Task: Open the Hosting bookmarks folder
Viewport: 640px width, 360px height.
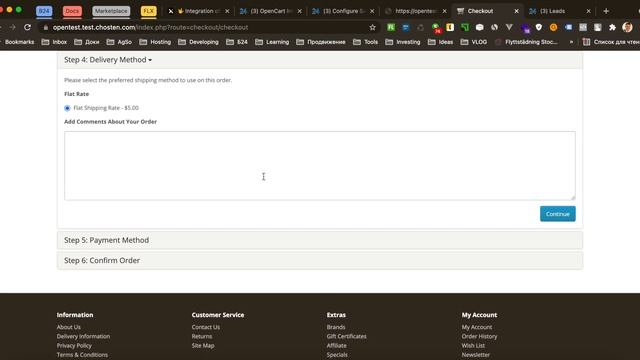Action: point(155,42)
